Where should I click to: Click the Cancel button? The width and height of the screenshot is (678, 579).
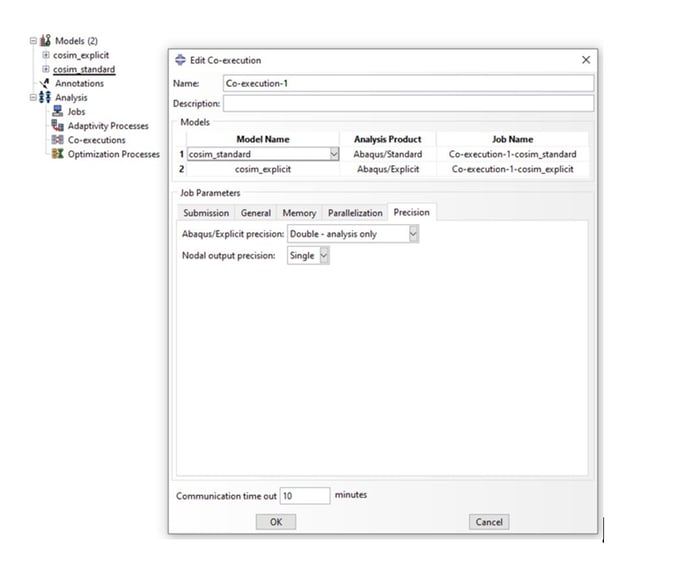pos(489,522)
